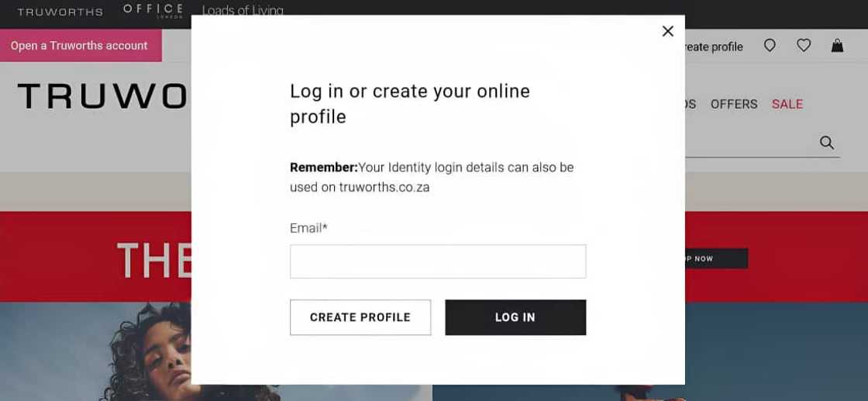Click the Loads of Living logo
868x401 pixels.
pyautogui.click(x=243, y=11)
